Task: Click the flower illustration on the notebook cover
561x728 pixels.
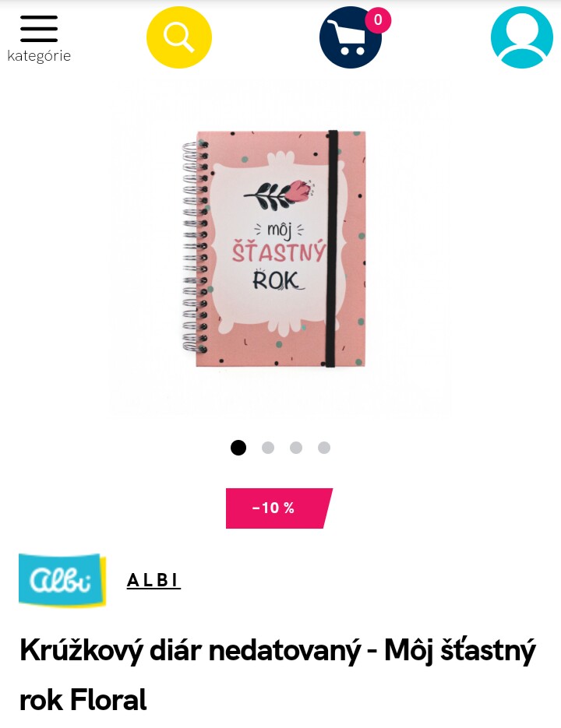Action: 279,194
